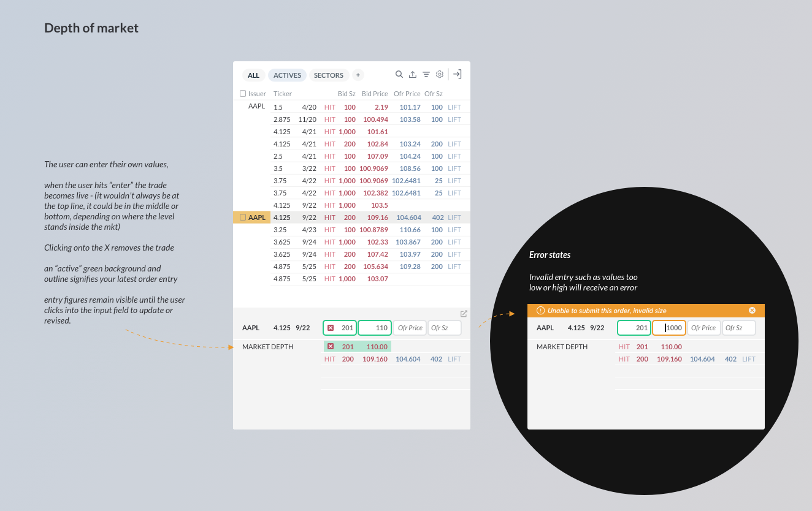Open the settings gear icon

click(x=440, y=74)
